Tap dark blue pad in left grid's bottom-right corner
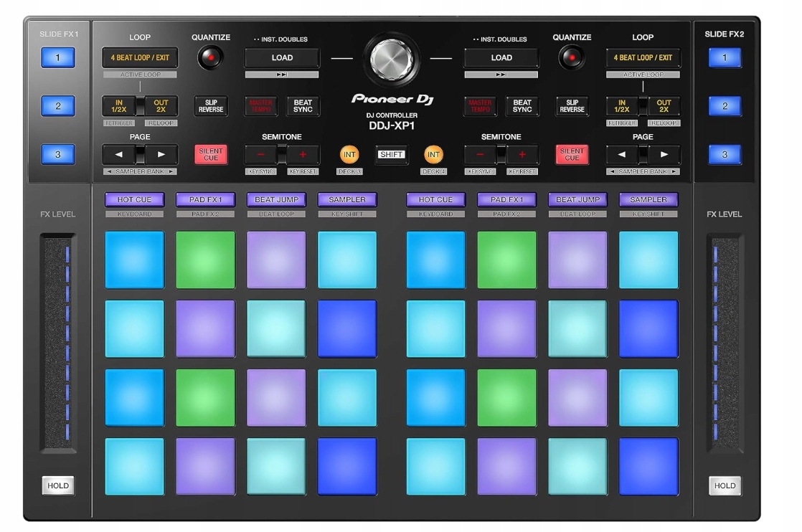Screen dimensions: 802x532 coord(347,467)
